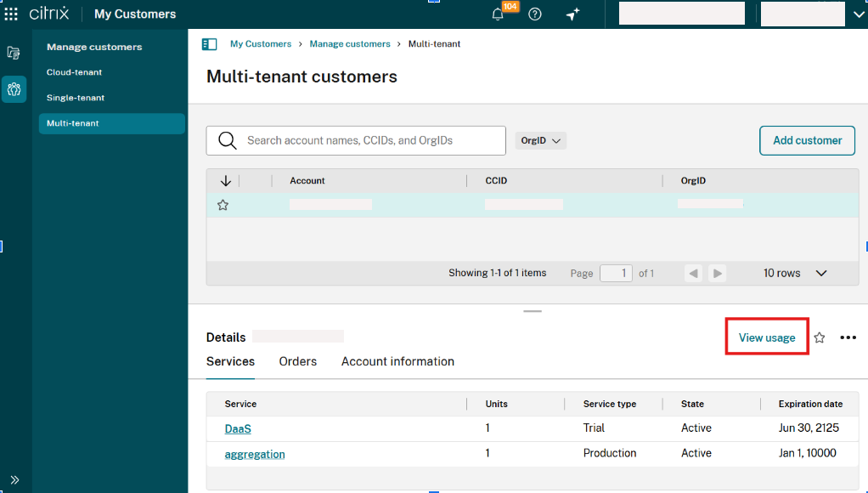Favorite the customer row with star
The image size is (868, 493).
(223, 205)
